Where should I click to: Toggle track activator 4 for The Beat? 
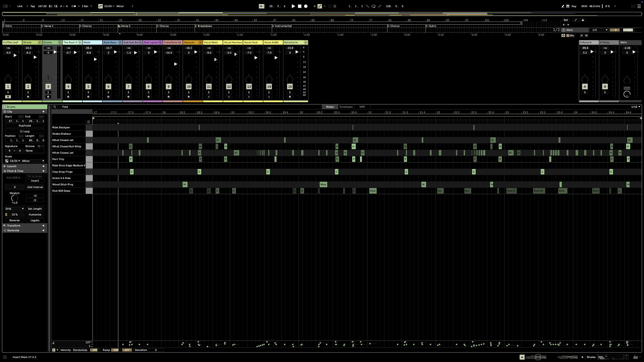pos(68,86)
